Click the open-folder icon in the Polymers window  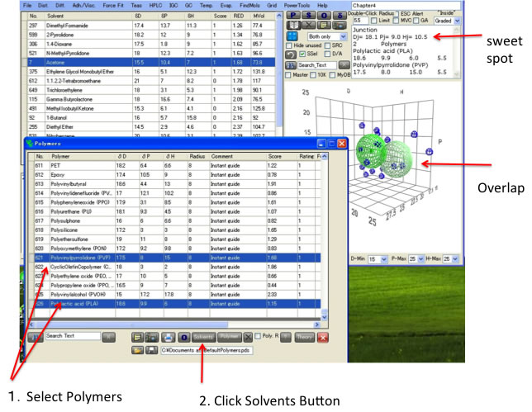click(x=137, y=350)
